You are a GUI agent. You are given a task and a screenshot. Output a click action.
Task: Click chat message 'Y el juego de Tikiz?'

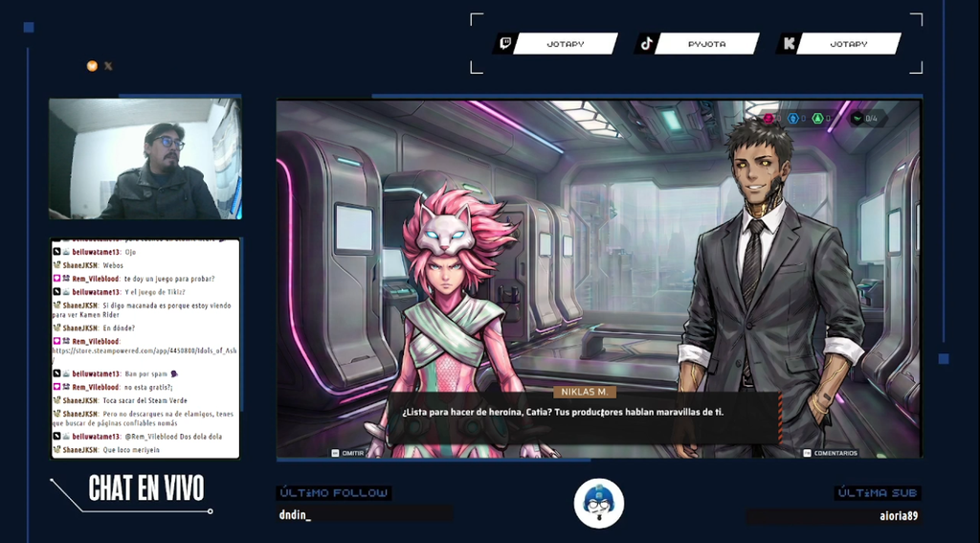click(155, 292)
